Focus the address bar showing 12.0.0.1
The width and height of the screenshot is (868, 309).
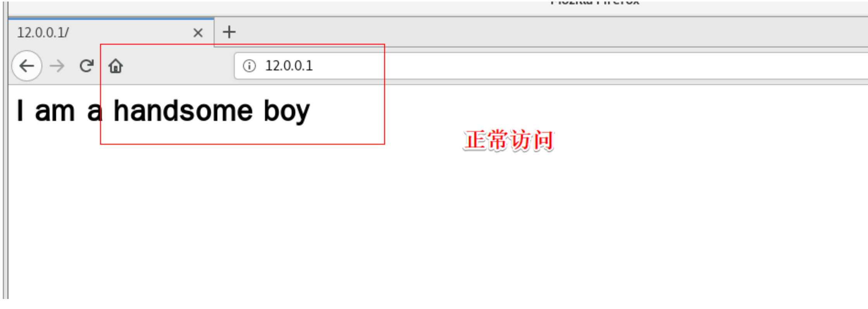(551, 66)
